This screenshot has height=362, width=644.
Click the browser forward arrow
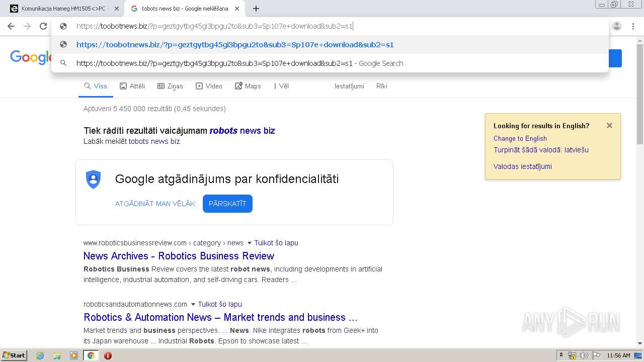coord(27,26)
